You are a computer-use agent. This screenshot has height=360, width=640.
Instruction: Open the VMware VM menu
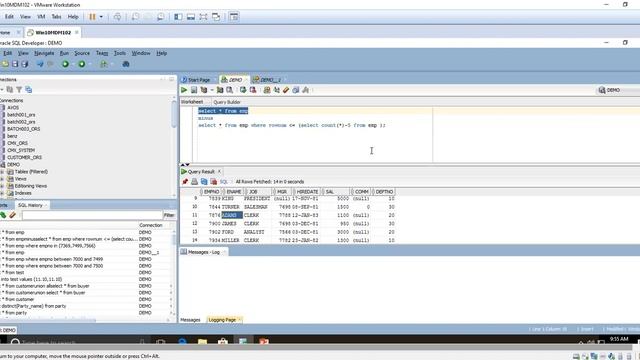pyautogui.click(x=41, y=17)
